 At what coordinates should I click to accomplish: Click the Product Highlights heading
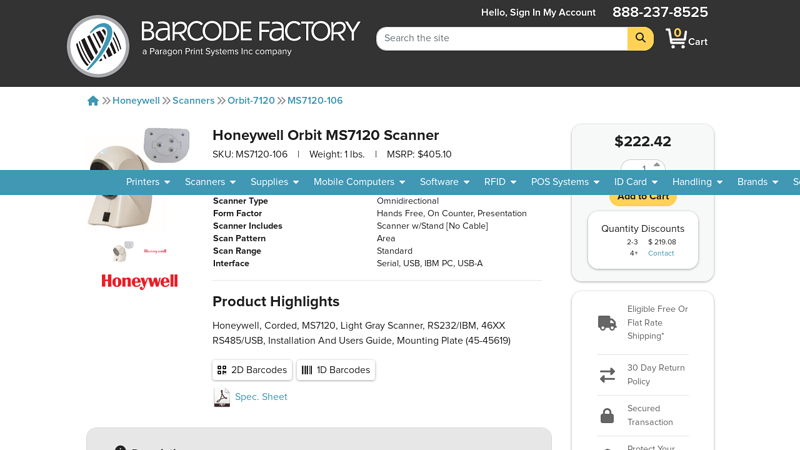pyautogui.click(x=276, y=302)
